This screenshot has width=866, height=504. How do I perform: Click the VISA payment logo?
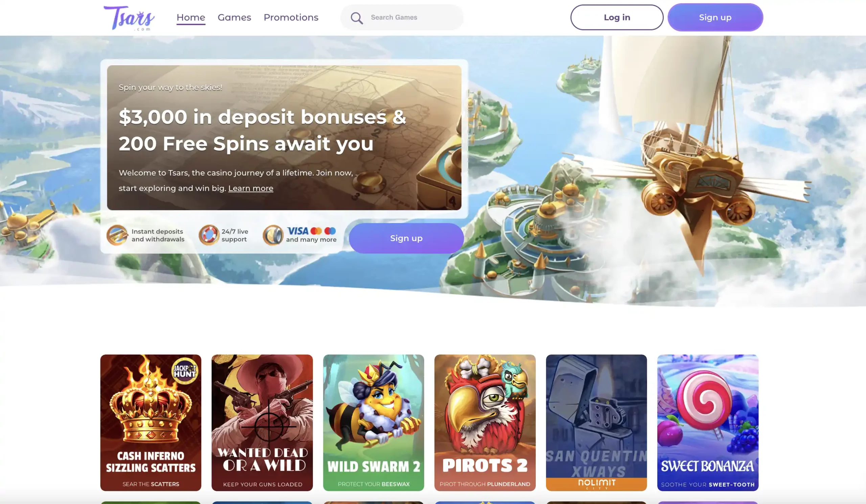[x=298, y=231]
